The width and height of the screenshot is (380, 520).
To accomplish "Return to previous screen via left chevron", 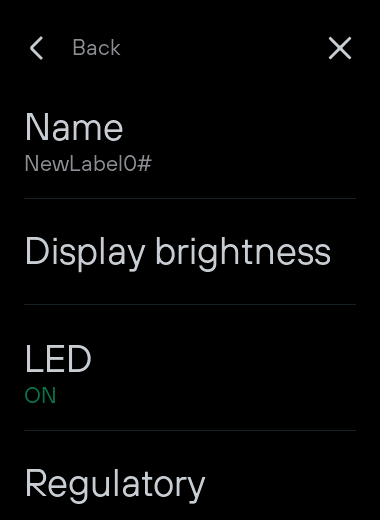I will click(36, 48).
